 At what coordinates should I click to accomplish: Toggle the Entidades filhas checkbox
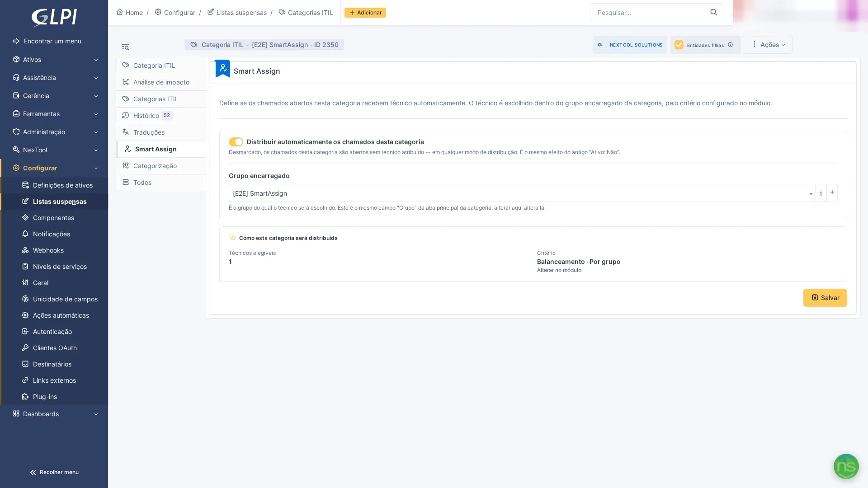pos(679,45)
